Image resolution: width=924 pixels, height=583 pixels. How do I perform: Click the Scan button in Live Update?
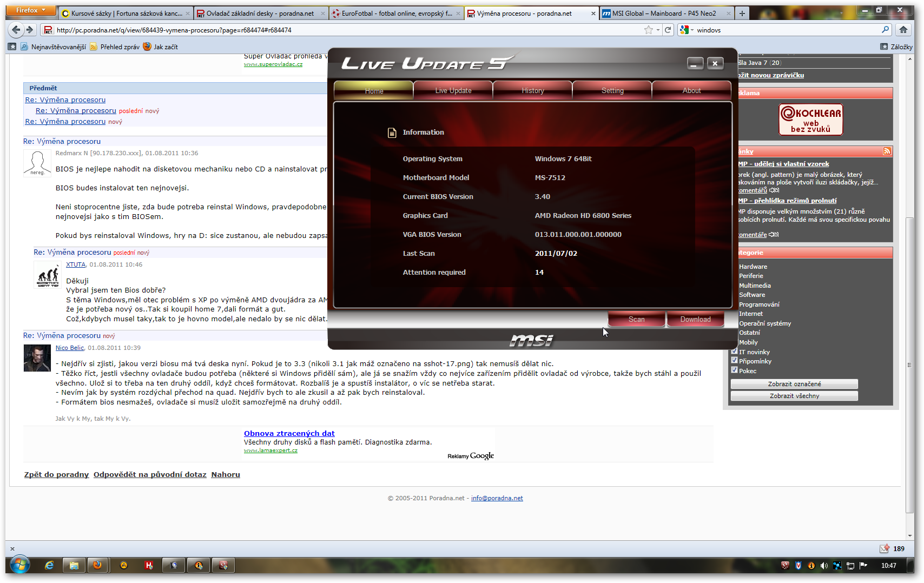point(637,319)
